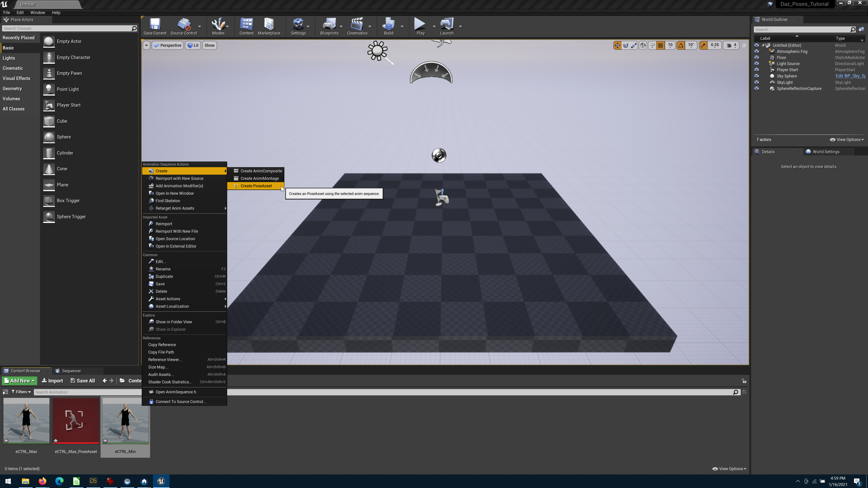Select the eCTRL_Max_PoseAsset thumbnail

[76, 421]
